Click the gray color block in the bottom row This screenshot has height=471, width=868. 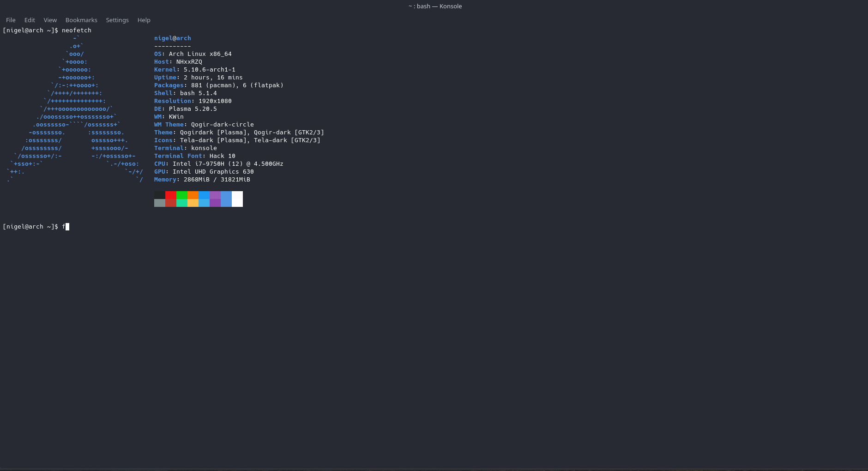160,203
